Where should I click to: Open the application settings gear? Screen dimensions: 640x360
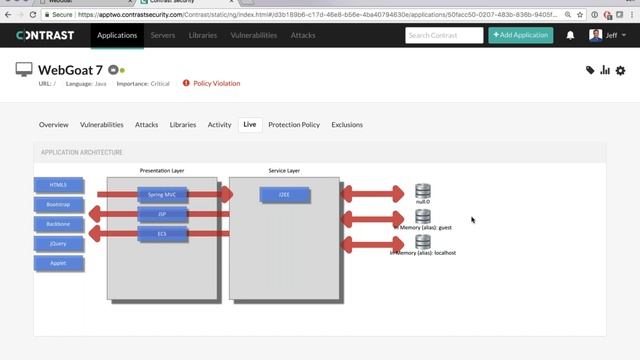coord(620,70)
